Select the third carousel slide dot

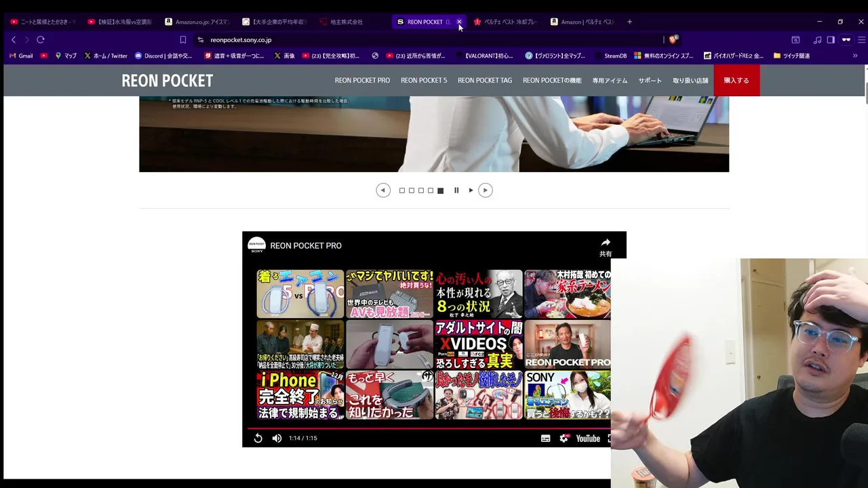click(421, 190)
